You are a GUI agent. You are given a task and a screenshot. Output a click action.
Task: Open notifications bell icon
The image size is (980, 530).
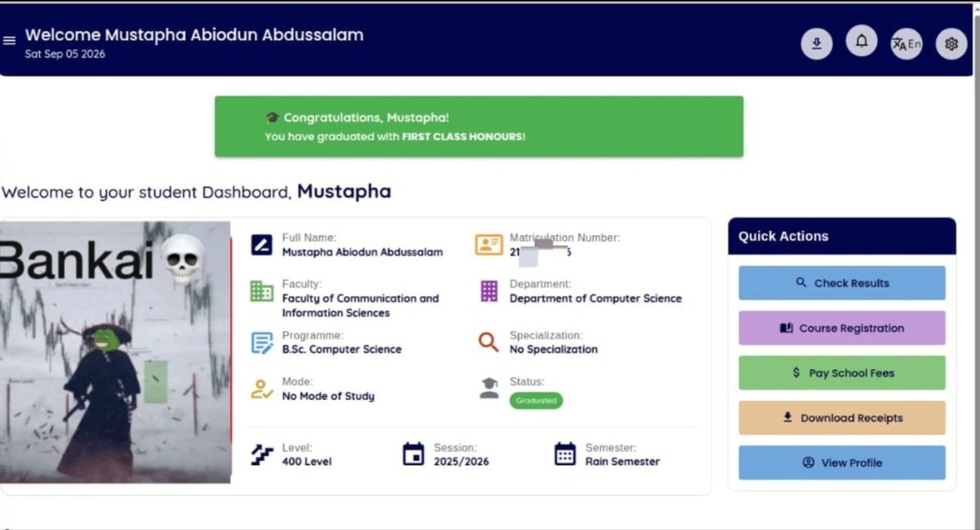tap(861, 41)
